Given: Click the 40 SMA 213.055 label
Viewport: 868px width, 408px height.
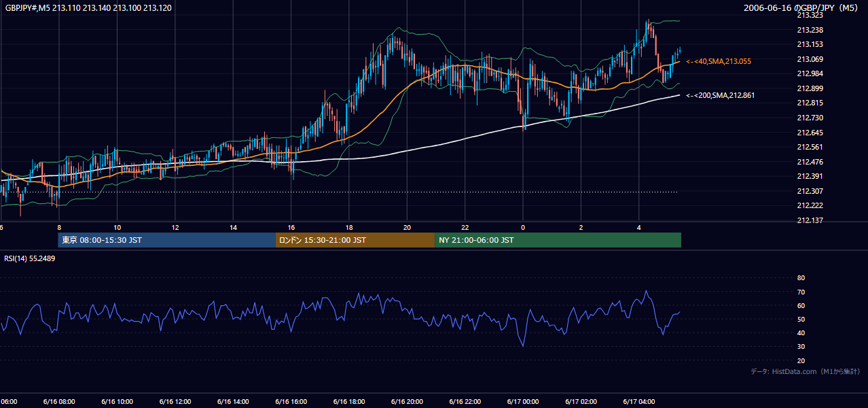Looking at the screenshot, I should 719,61.
